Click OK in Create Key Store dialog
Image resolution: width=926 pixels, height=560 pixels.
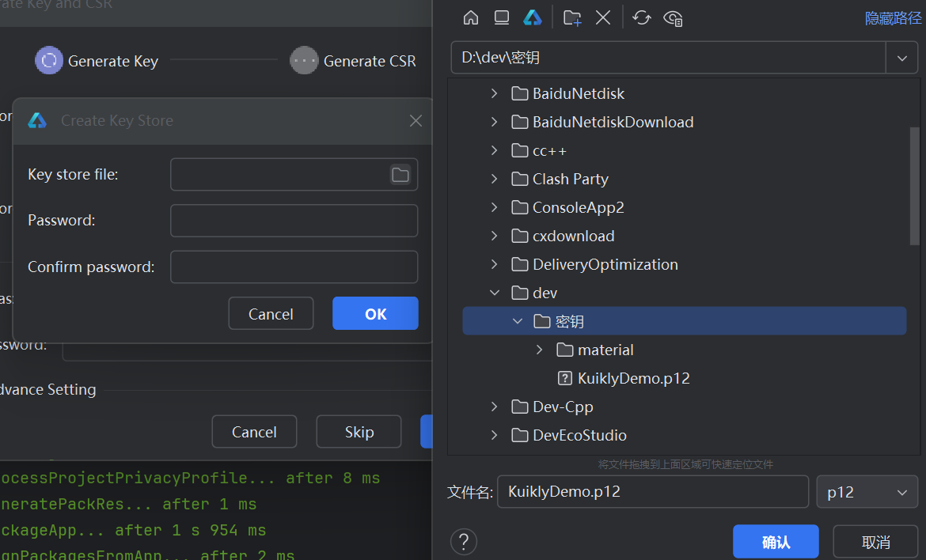click(375, 313)
